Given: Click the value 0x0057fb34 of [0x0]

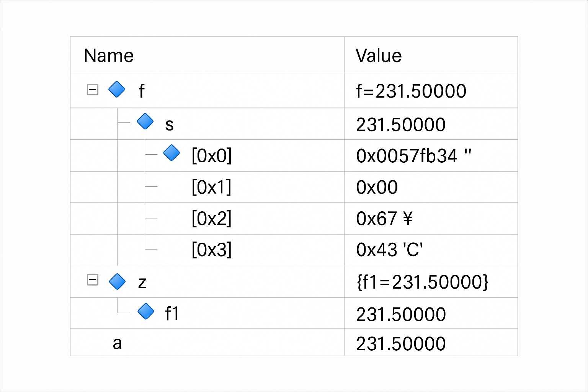Looking at the screenshot, I should pos(407,156).
